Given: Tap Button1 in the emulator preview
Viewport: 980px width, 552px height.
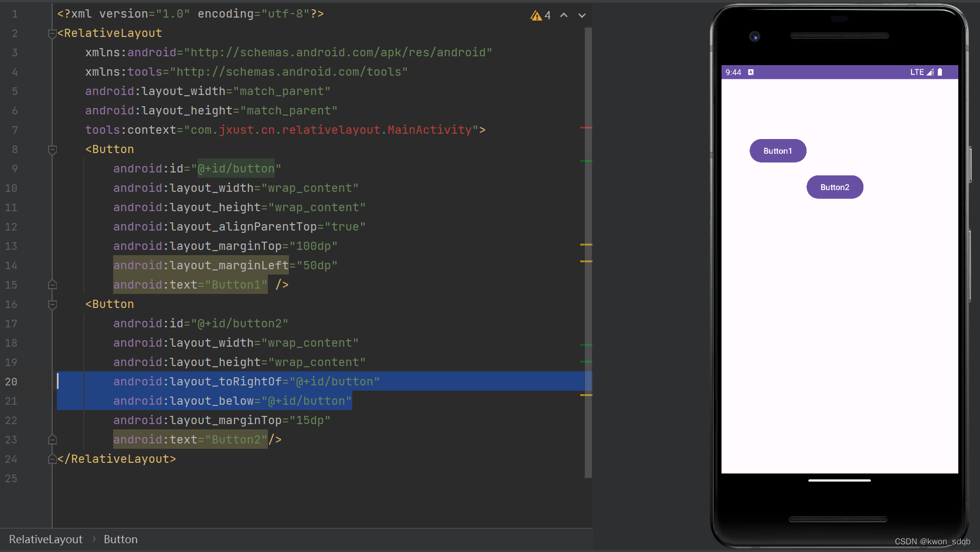Looking at the screenshot, I should click(778, 151).
